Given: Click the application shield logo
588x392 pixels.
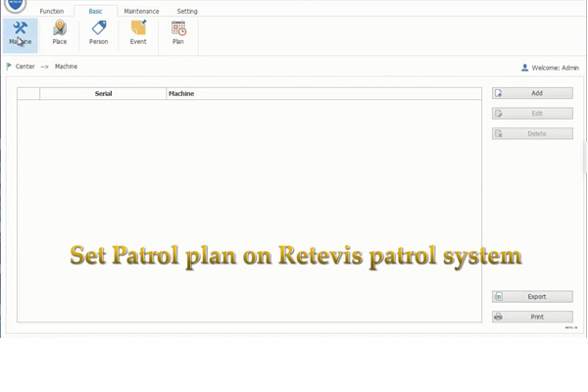Looking at the screenshot, I should point(16,5).
